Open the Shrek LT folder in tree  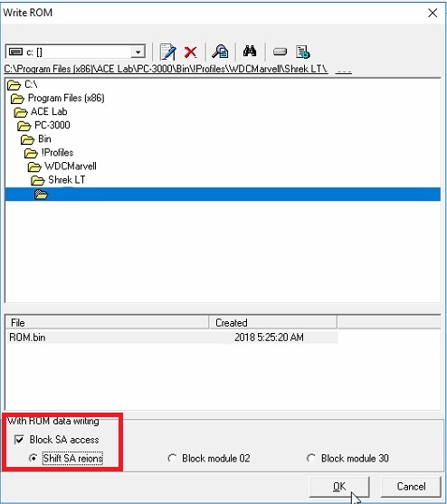67,180
